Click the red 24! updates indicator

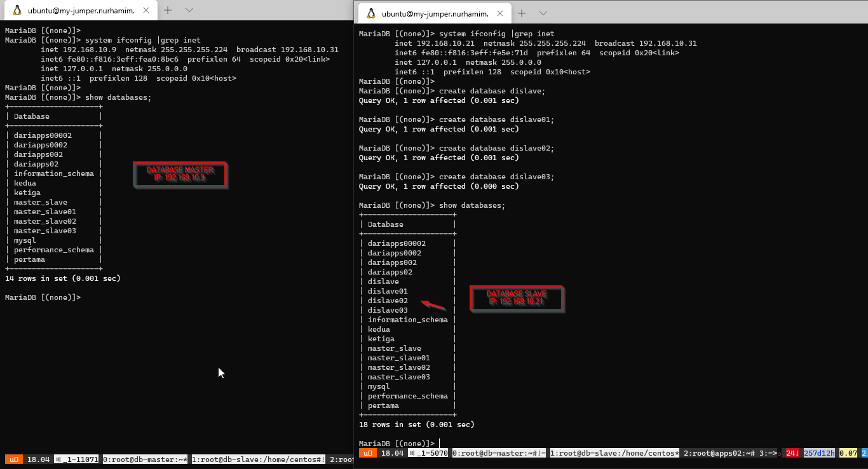coord(792,453)
